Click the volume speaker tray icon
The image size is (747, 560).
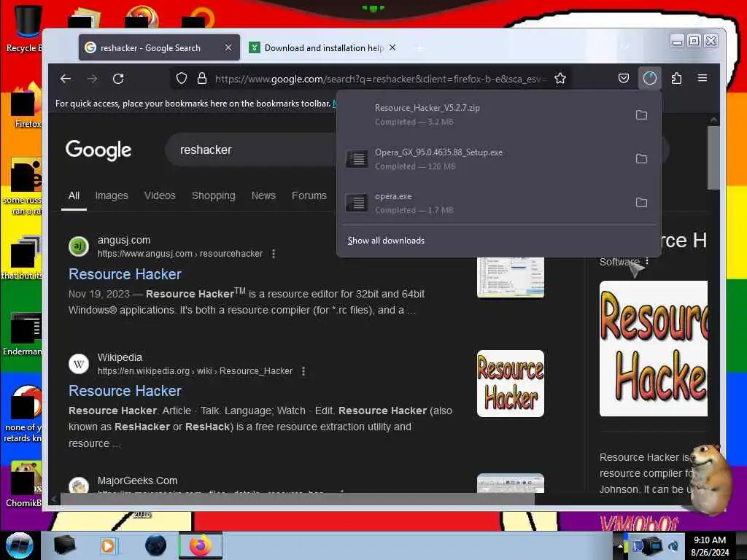pyautogui.click(x=673, y=546)
